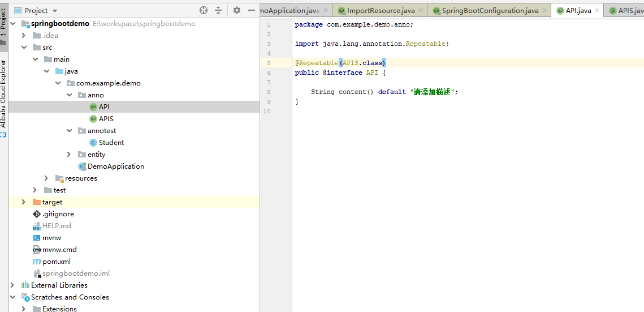Collapse the src folder
Screen dimensions: 644x312
(x=24, y=48)
